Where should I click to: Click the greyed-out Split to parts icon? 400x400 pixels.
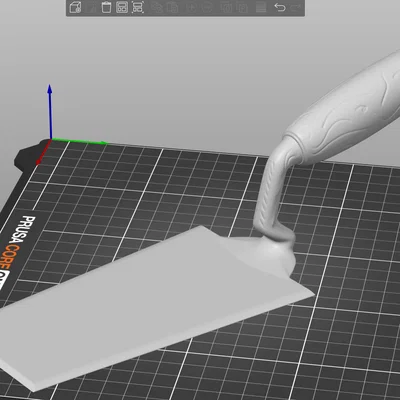(242, 7)
